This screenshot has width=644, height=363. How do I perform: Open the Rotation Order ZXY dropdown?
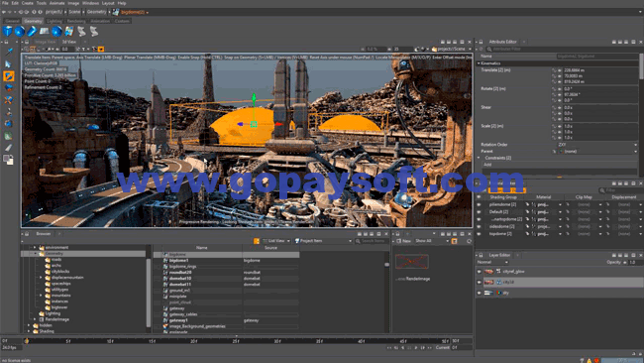pyautogui.click(x=596, y=145)
